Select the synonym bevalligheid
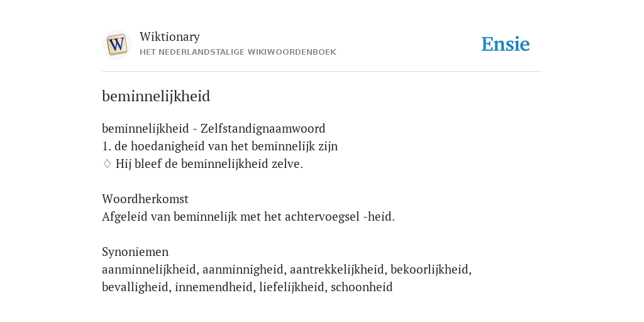The image size is (644, 322). pos(135,287)
